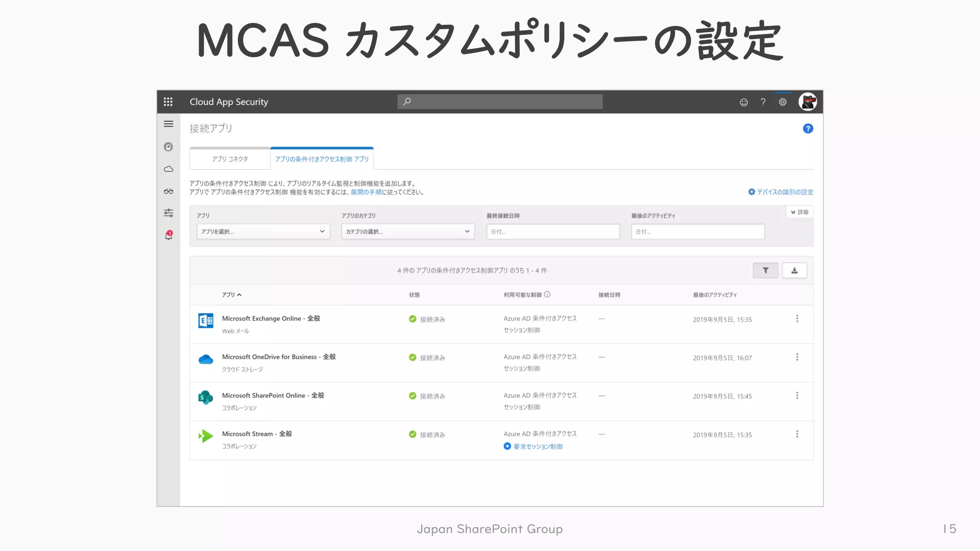Image resolution: width=980 pixels, height=551 pixels.
Task: Open Microsoft Stream - 全般
Action: tap(257, 434)
